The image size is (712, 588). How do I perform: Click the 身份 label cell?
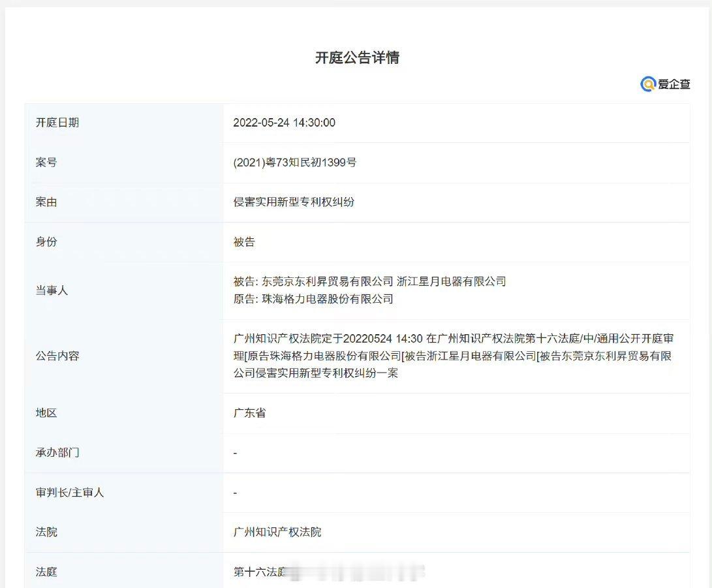point(123,242)
